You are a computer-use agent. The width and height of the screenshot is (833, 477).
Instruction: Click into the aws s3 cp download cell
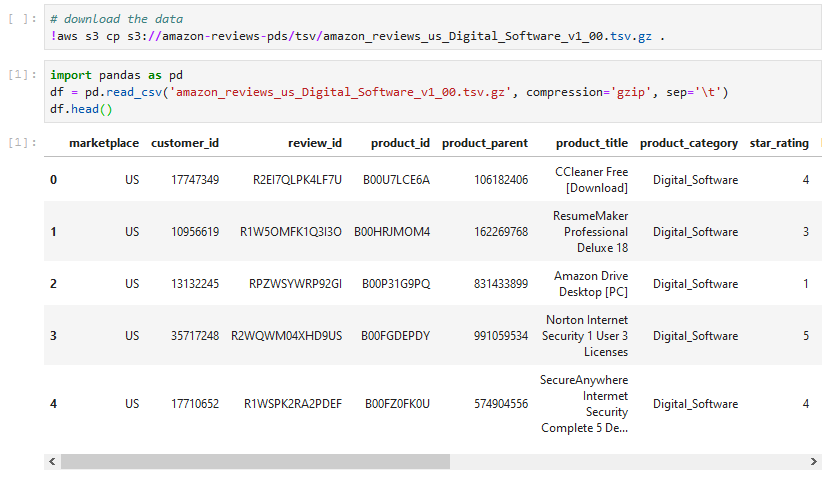[400, 28]
